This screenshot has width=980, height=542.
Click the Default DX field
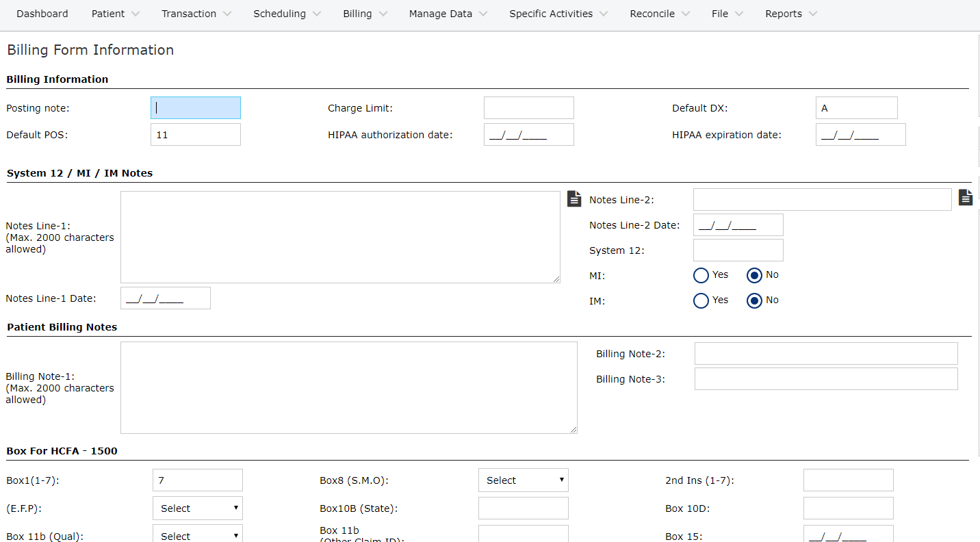pyautogui.click(x=856, y=108)
